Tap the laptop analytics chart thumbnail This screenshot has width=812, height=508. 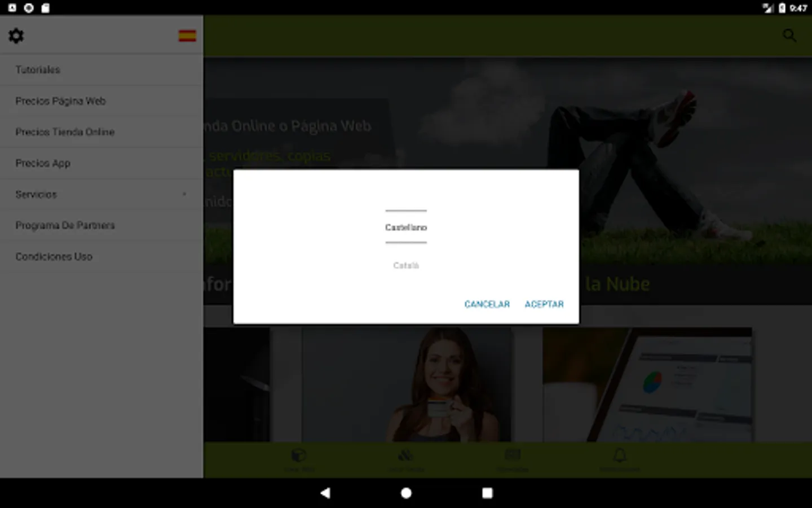[x=647, y=385]
